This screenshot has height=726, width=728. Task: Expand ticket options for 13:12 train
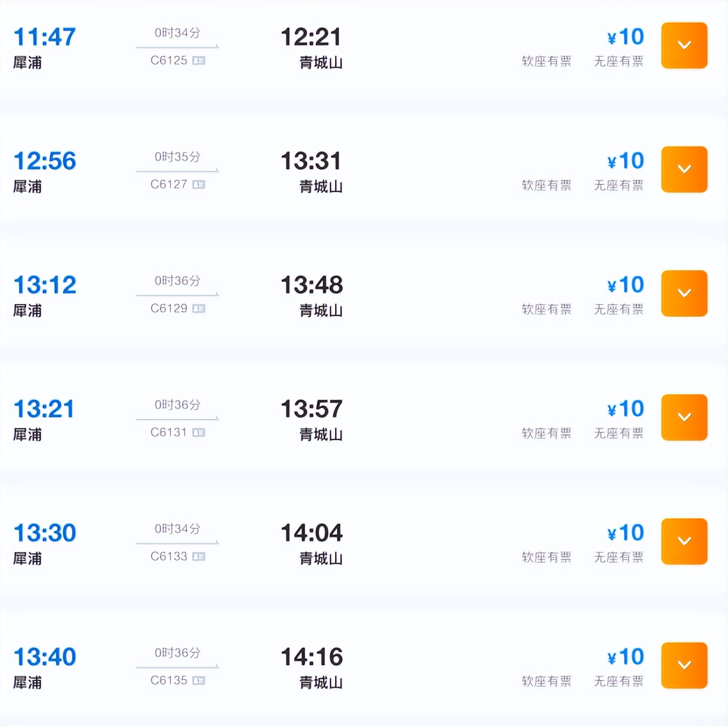coord(684,293)
